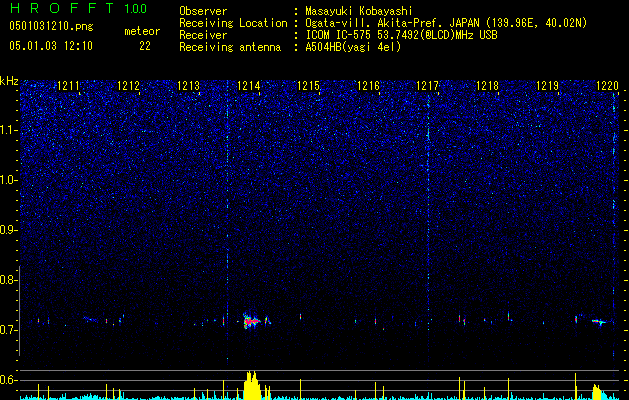
Task: Click the 1214 time marker
Action: point(249,85)
